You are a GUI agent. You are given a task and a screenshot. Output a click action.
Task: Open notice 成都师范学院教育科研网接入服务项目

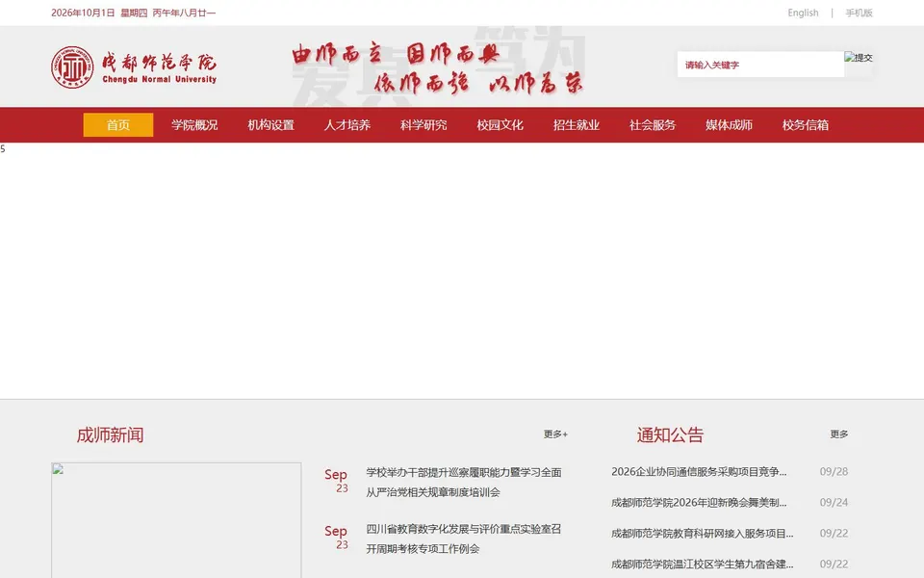pyautogui.click(x=703, y=533)
